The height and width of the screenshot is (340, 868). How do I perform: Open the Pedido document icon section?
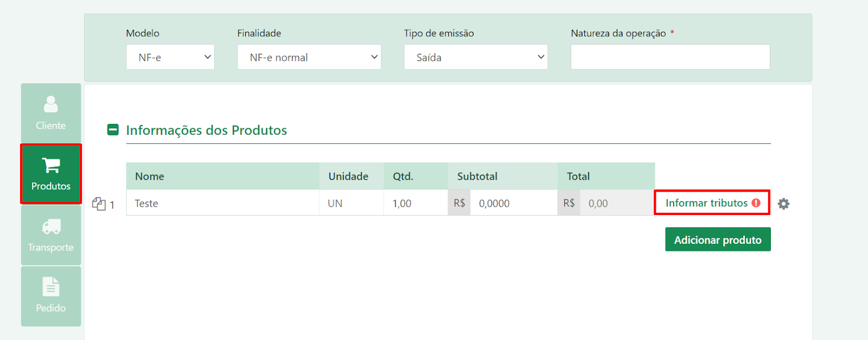click(x=51, y=296)
